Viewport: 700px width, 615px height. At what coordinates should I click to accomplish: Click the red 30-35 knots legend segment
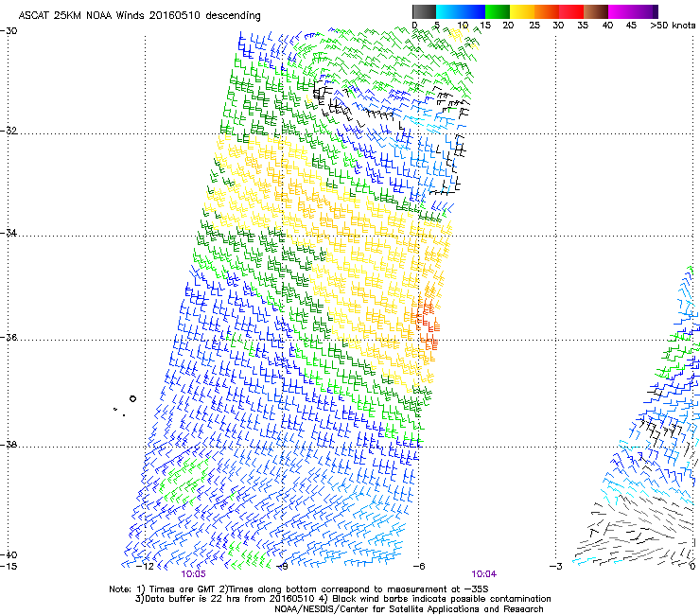click(x=571, y=11)
